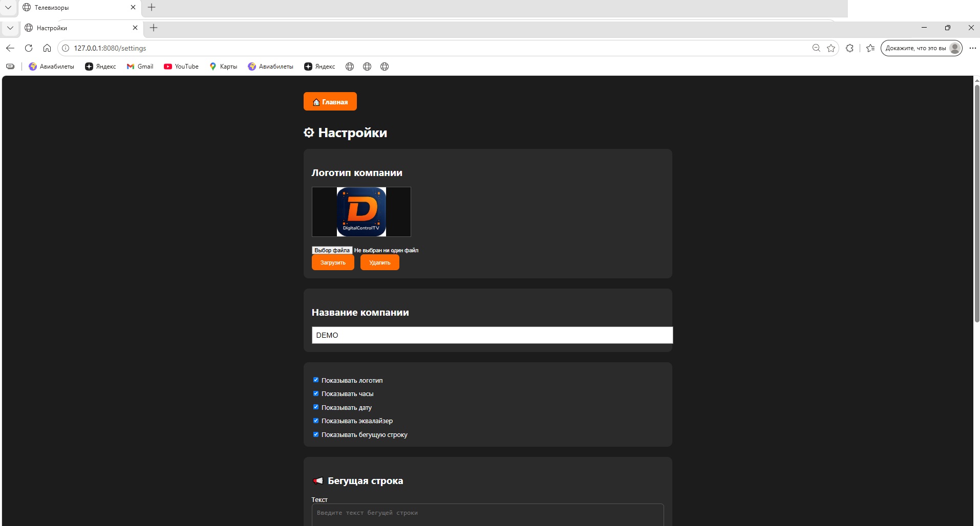
Task: Click the site information icon in address bar
Action: tap(66, 48)
